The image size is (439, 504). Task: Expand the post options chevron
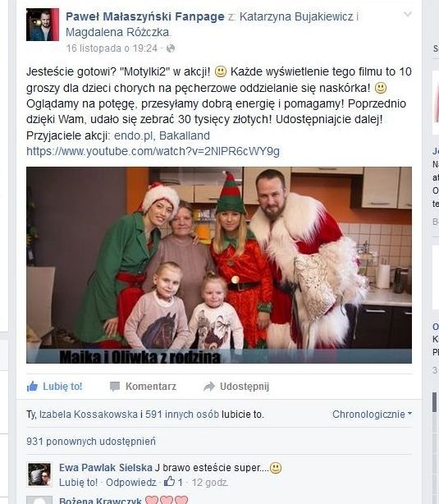tap(408, 14)
